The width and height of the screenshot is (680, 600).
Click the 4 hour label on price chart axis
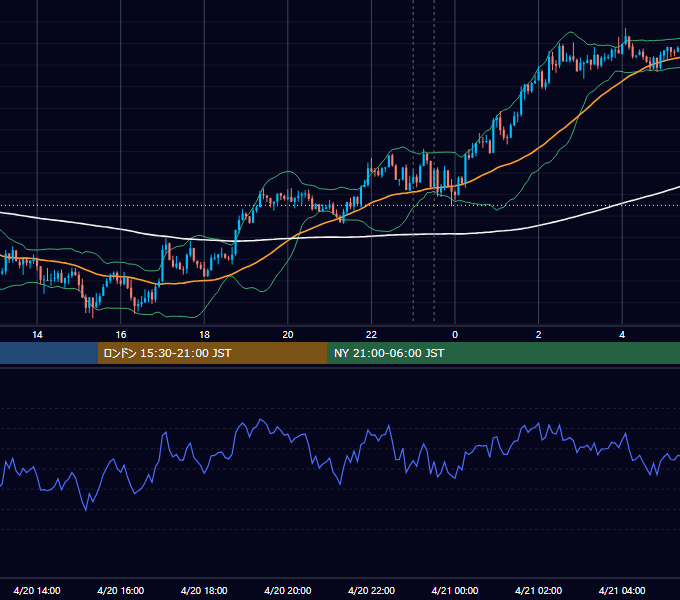622,335
